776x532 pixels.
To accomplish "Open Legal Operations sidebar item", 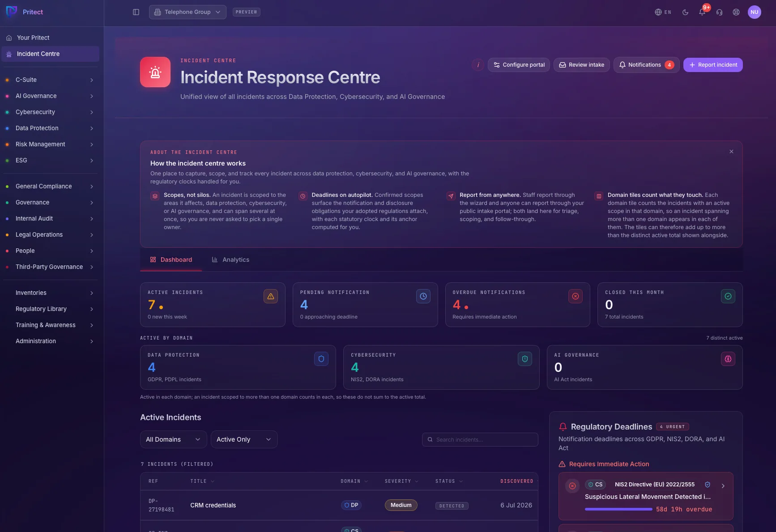I will pyautogui.click(x=50, y=234).
